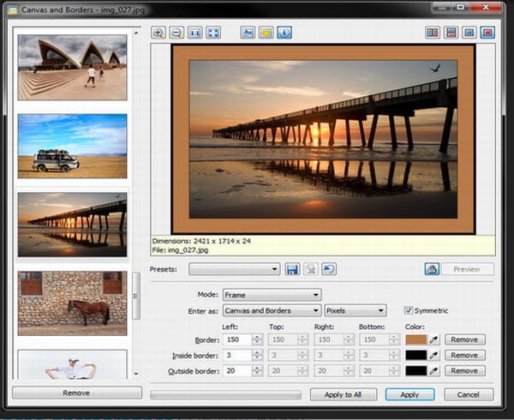Pick Outside border color with eyedropper
The image size is (514, 420).
434,371
